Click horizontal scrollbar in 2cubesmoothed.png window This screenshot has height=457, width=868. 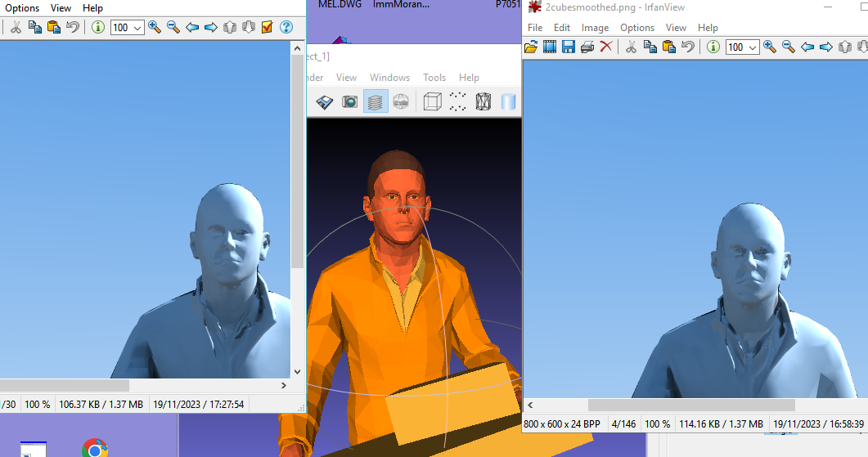click(691, 405)
